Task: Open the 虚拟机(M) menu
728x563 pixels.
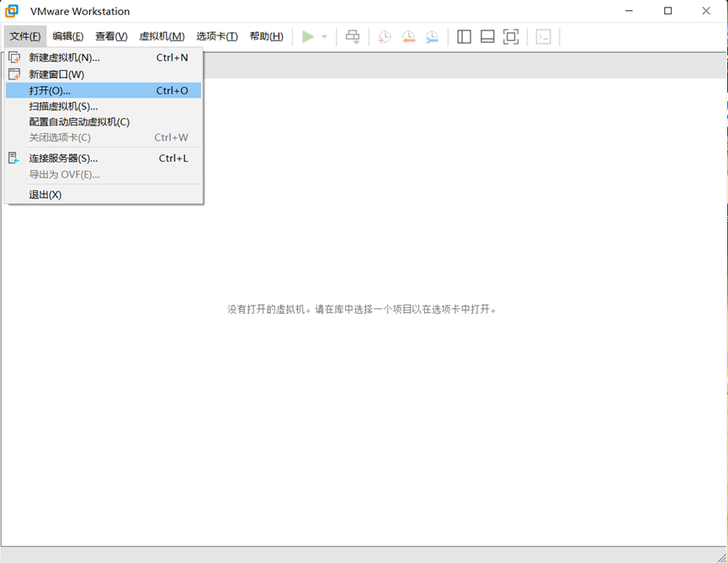Action: [x=162, y=36]
